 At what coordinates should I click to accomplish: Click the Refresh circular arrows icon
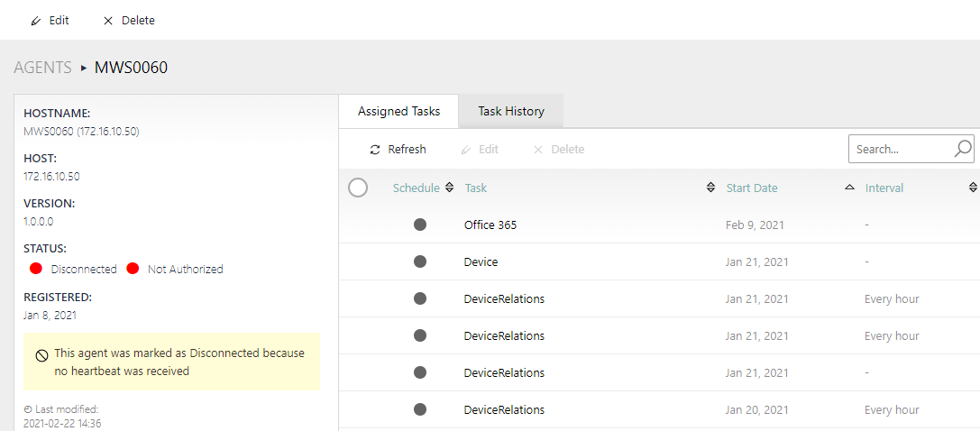[x=375, y=150]
